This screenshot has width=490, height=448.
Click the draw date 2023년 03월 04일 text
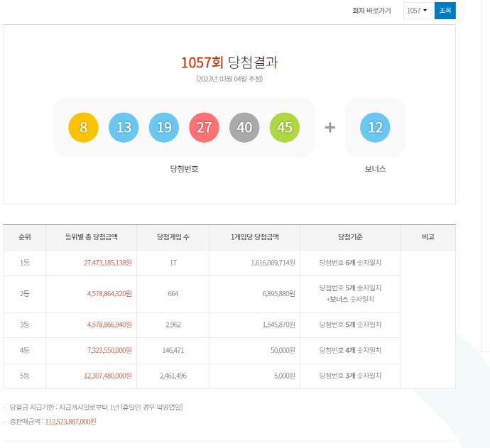[229, 79]
